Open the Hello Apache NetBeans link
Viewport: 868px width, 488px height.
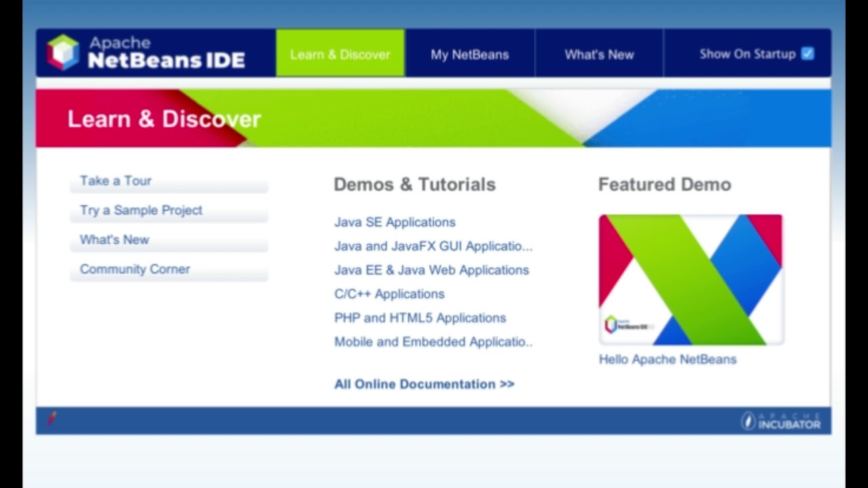coord(667,359)
